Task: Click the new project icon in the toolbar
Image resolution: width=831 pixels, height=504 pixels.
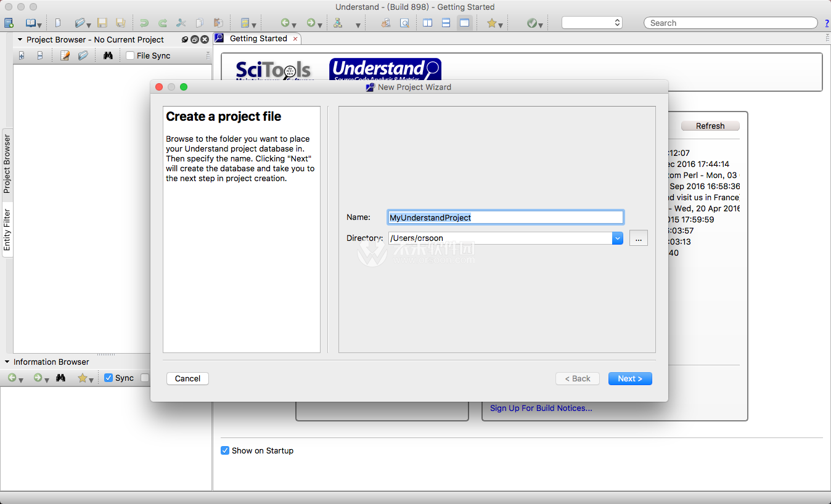Action: coord(9,23)
